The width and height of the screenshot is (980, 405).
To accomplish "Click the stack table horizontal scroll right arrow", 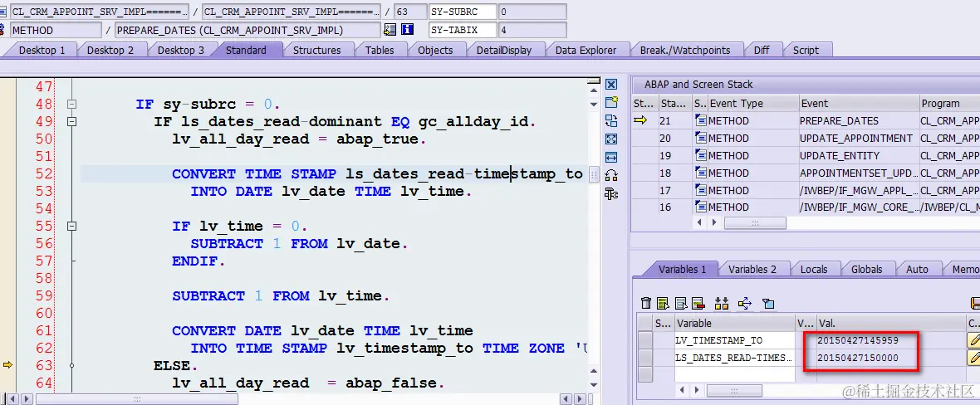I will click(x=714, y=222).
